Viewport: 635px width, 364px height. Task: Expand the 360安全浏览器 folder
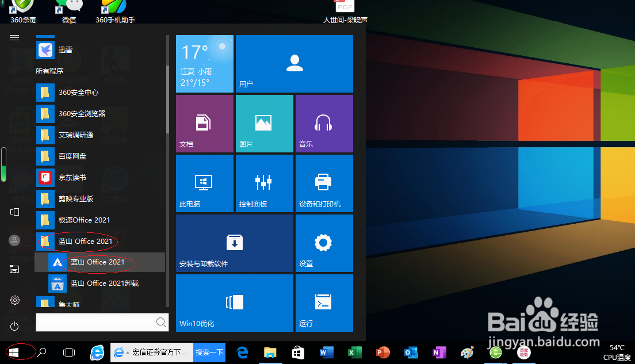pyautogui.click(x=100, y=114)
